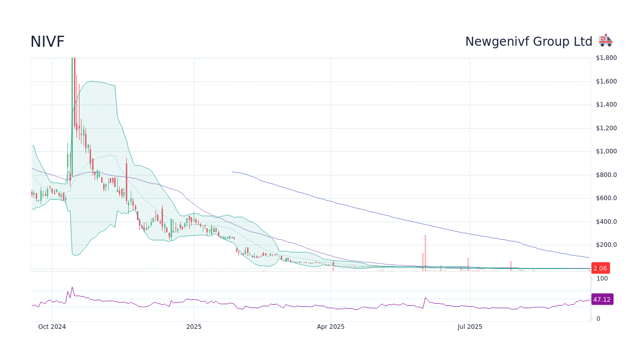
Task: Select the 2025 label on time axis
Action: tap(193, 327)
